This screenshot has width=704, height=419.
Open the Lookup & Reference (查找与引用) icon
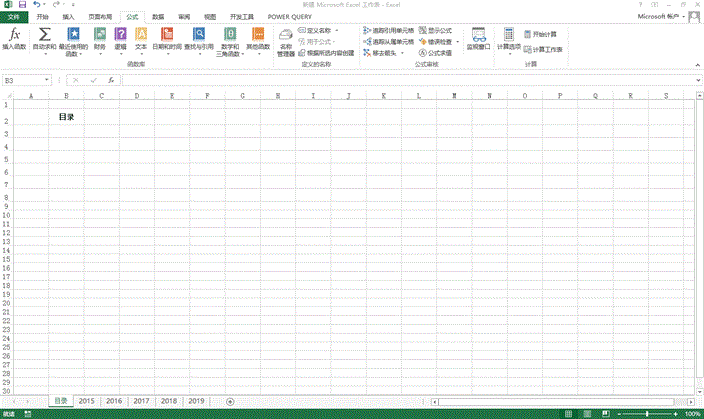pyautogui.click(x=198, y=35)
